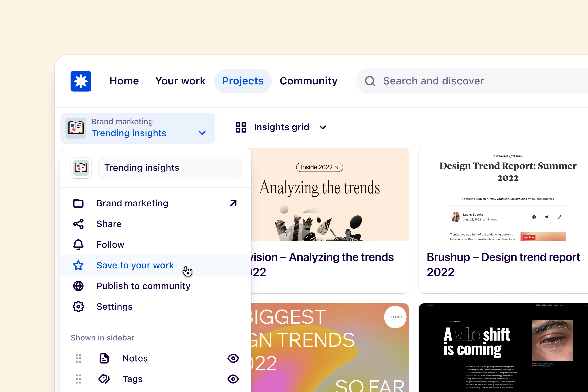Viewport: 588px width, 392px height.
Task: Grab the Notes drag handle dots
Action: [78, 358]
